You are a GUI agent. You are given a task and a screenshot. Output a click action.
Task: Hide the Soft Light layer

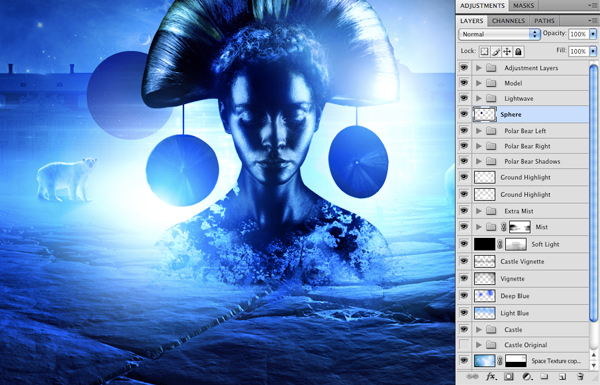464,244
